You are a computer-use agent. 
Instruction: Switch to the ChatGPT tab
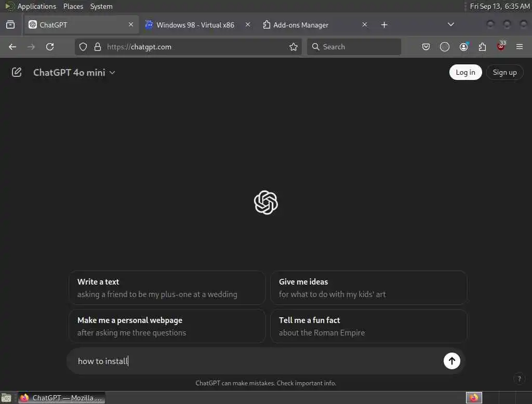click(x=82, y=25)
